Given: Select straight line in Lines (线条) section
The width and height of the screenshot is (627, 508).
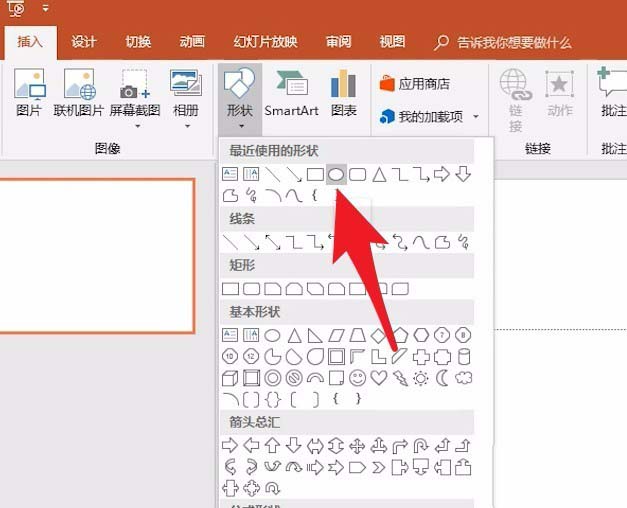Looking at the screenshot, I should tap(230, 242).
